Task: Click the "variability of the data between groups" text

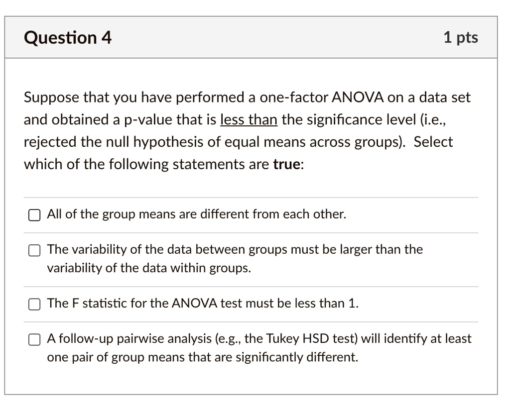Action: tap(235, 249)
